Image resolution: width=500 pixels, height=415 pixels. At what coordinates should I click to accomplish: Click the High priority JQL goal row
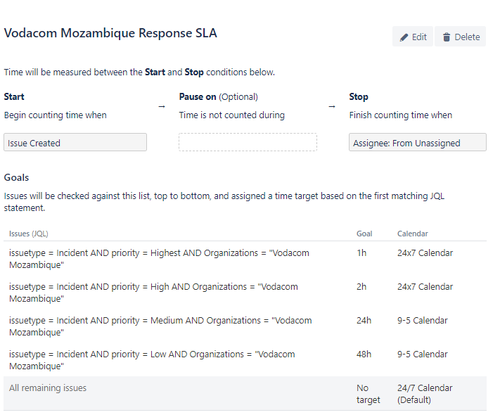[245, 292]
